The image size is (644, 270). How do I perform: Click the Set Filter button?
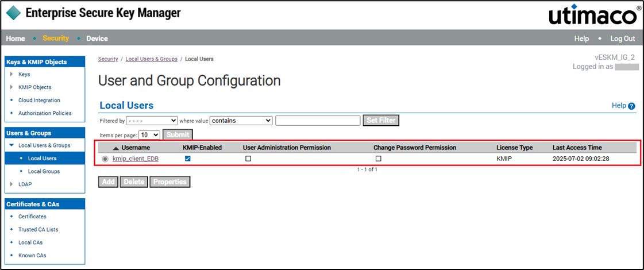381,121
